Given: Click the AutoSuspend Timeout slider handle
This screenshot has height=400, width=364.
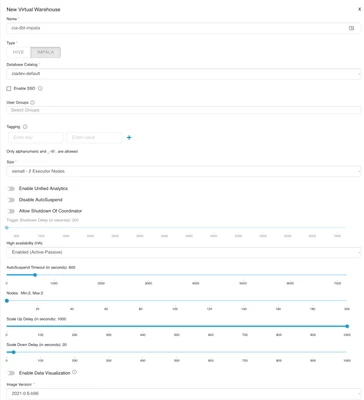Looking at the screenshot, I should point(35,275).
